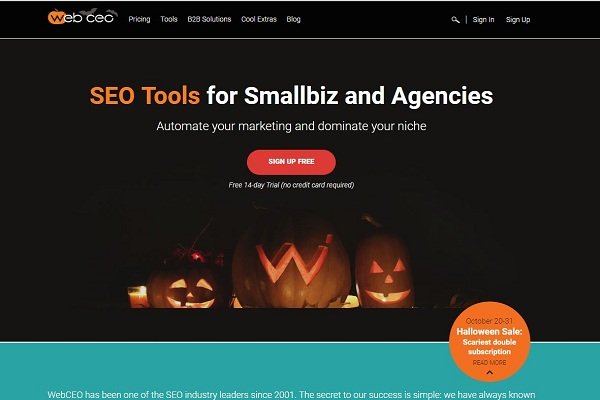Click the Free 14-day Trial note

point(291,185)
